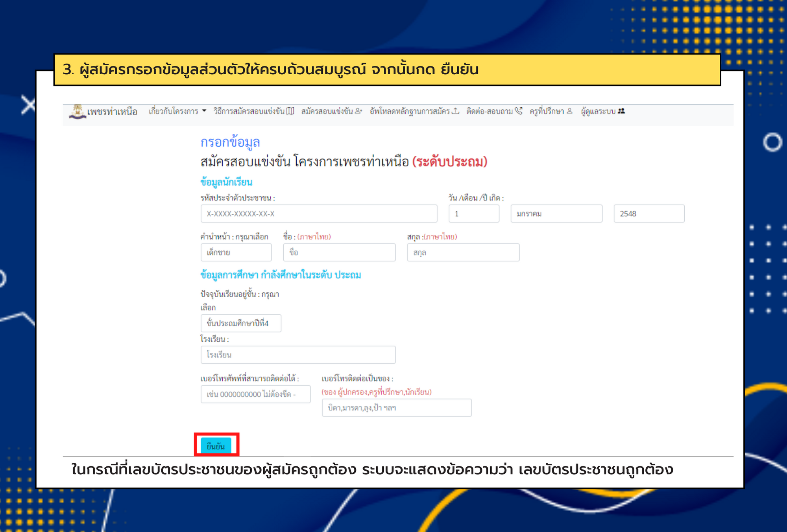
Task: Click the add-person icon beside สมัครสอบแข่งขัน
Action: tap(358, 111)
